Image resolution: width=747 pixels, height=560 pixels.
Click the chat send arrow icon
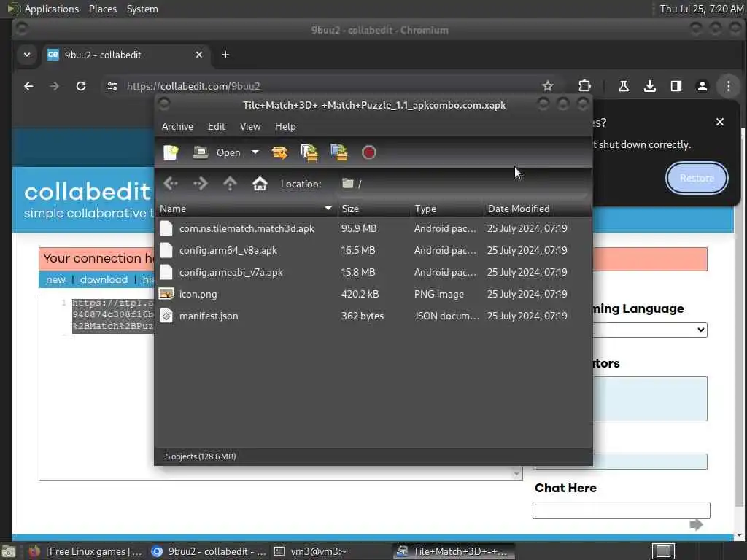click(696, 525)
